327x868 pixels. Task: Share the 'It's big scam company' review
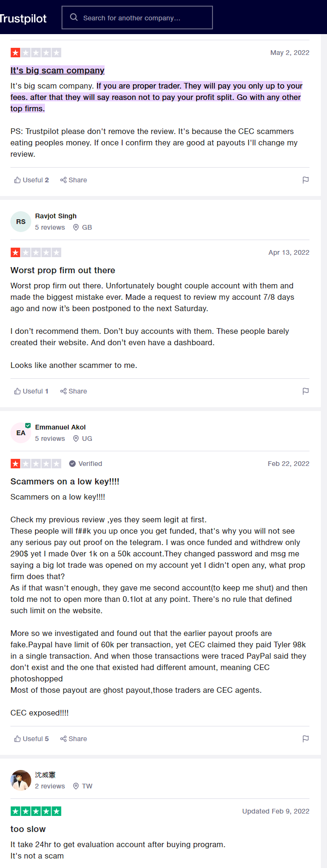pos(73,180)
